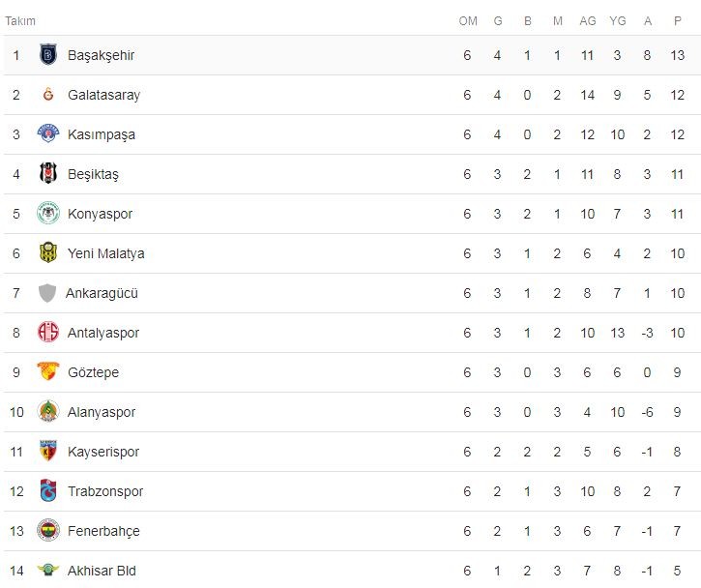Click the Yeni Malatya crest icon
Image resolution: width=701 pixels, height=588 pixels.
point(47,253)
